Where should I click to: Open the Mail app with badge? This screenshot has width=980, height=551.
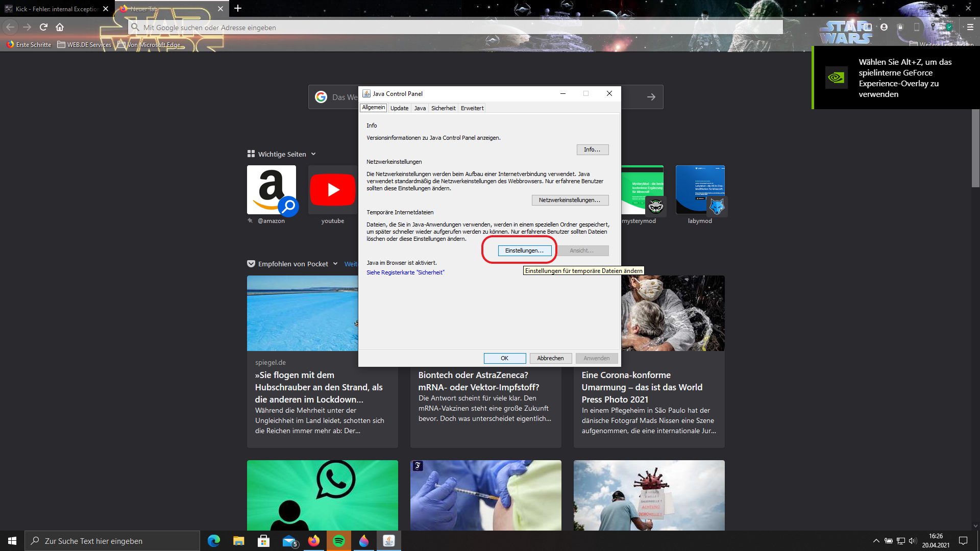click(x=289, y=541)
